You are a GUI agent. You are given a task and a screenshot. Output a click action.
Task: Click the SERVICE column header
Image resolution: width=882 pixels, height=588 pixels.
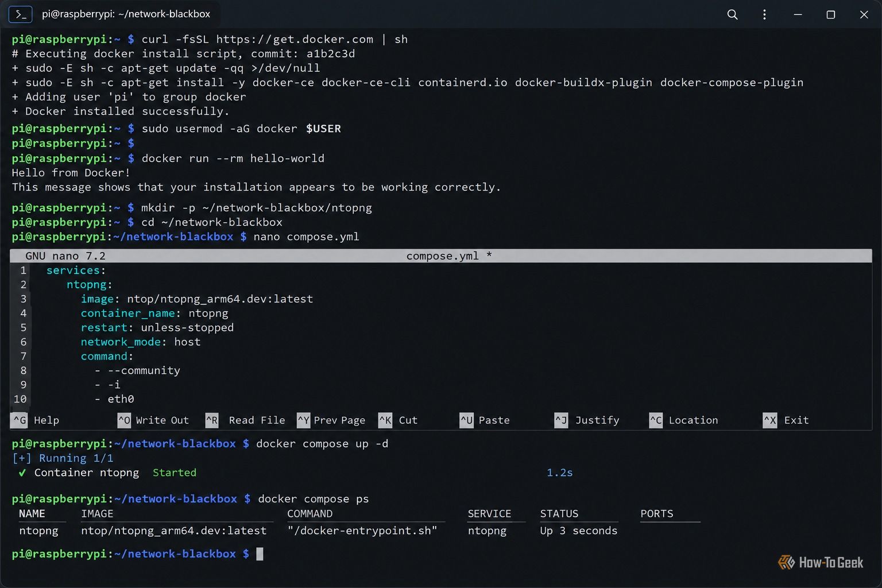point(489,514)
